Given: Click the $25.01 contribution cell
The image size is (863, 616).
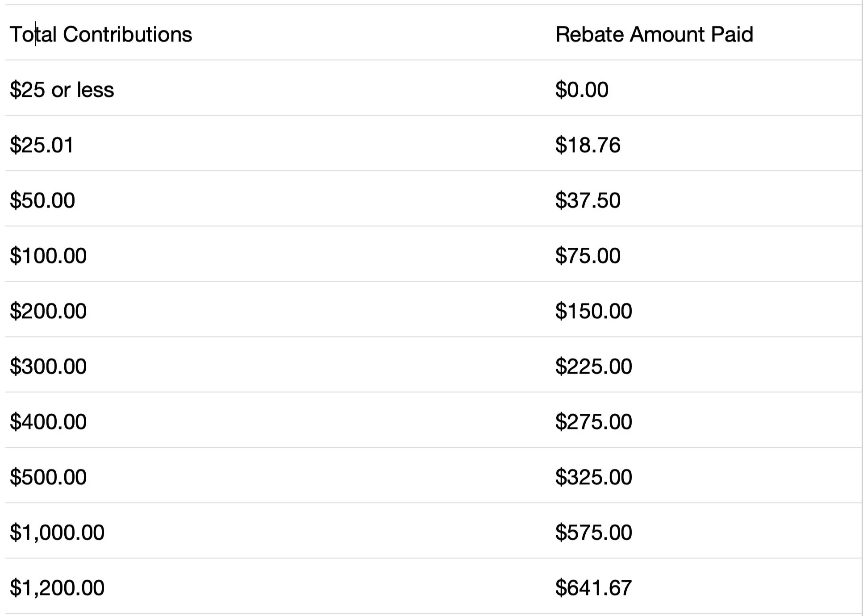Looking at the screenshot, I should point(42,145).
